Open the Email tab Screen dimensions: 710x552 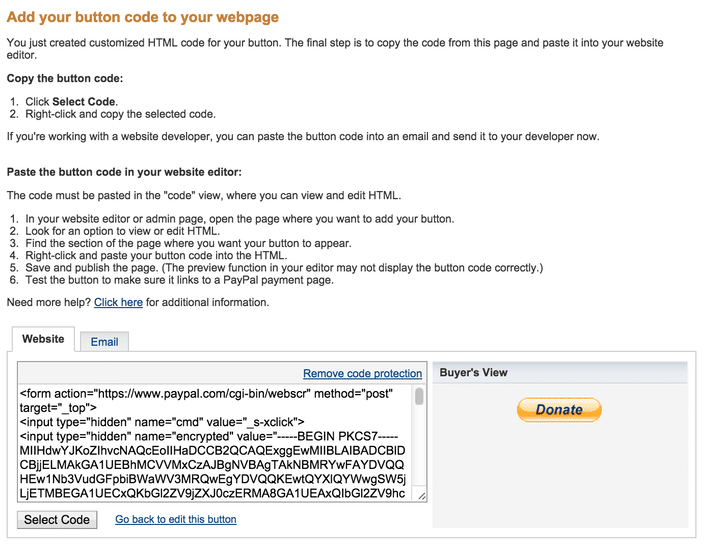click(105, 342)
